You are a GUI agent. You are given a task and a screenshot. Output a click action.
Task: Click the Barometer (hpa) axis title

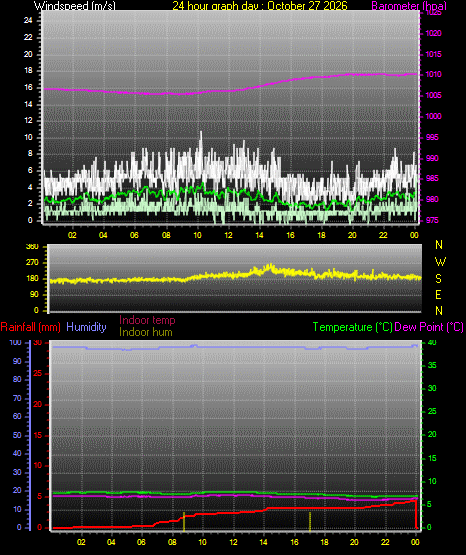(409, 5)
